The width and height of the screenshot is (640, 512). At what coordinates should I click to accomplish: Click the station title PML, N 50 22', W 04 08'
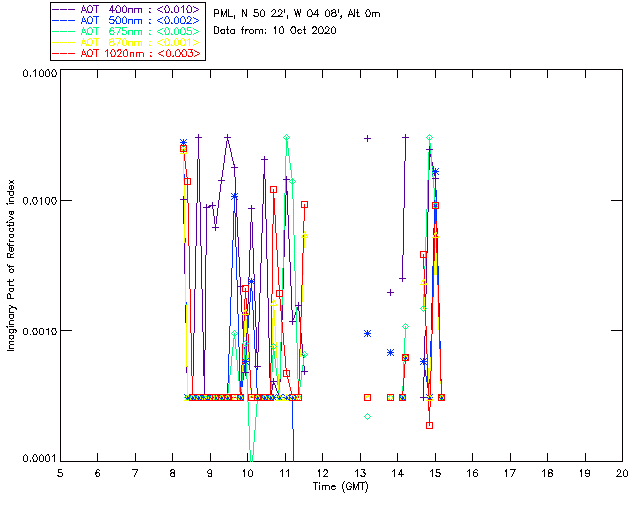(278, 13)
